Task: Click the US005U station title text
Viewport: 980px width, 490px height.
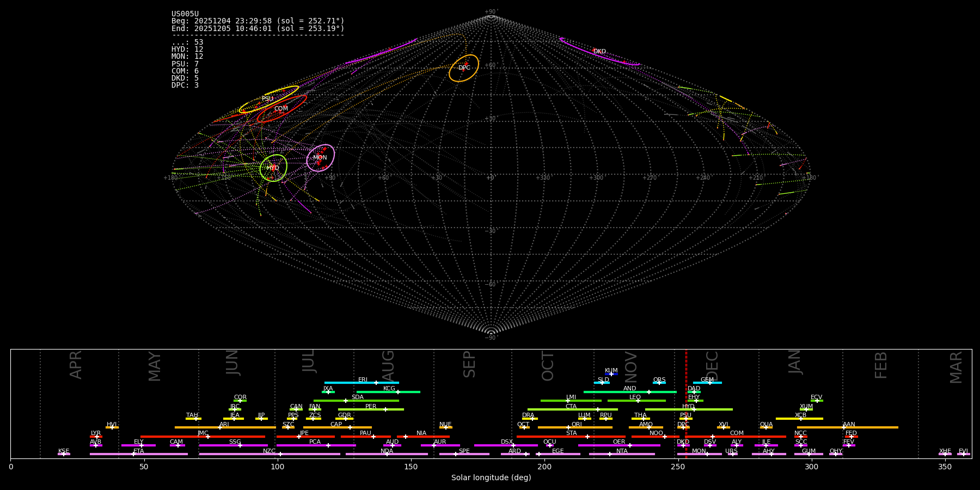Action: 185,14
